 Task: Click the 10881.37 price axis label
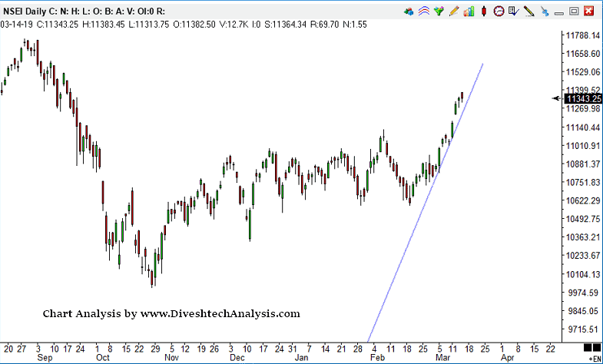pos(583,164)
